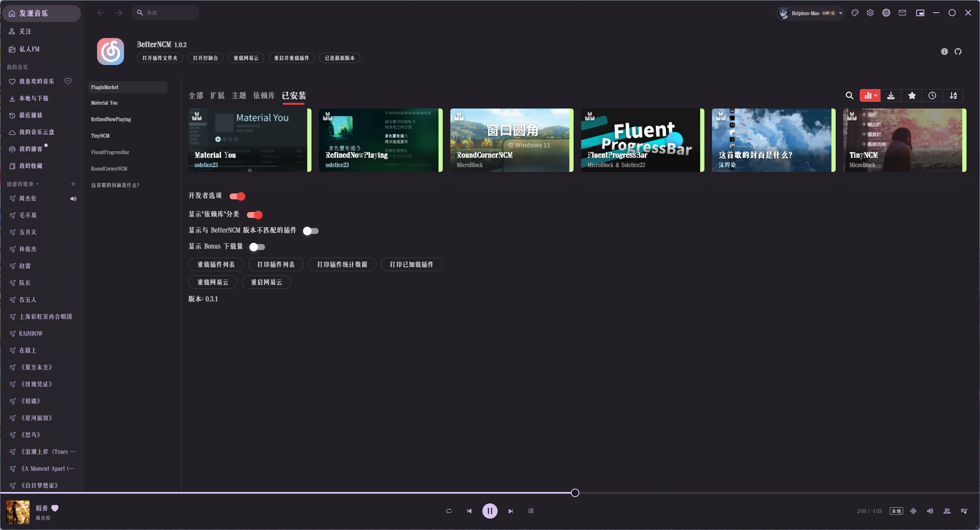The image size is (980, 530).
Task: Click the 重启网易云 button
Action: pos(266,282)
